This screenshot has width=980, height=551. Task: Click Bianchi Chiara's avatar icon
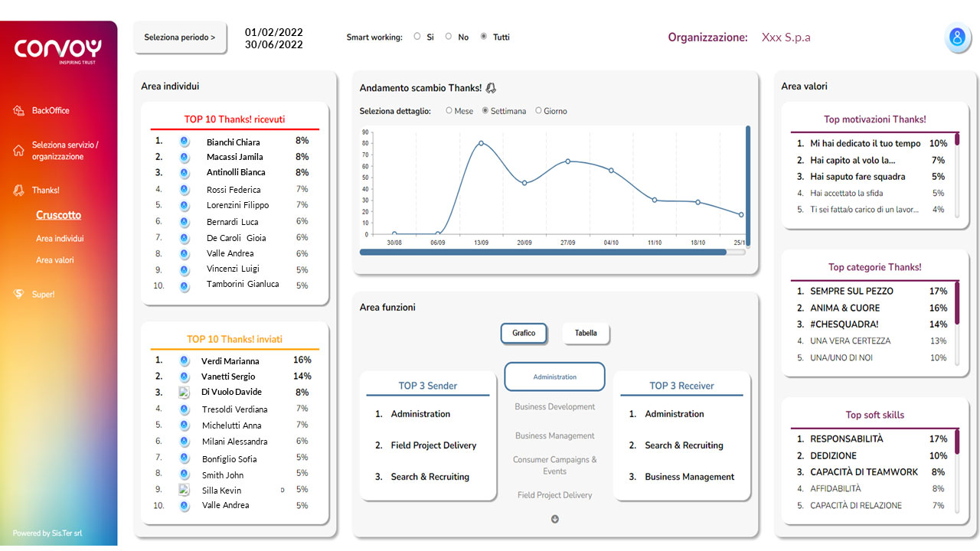tap(184, 142)
